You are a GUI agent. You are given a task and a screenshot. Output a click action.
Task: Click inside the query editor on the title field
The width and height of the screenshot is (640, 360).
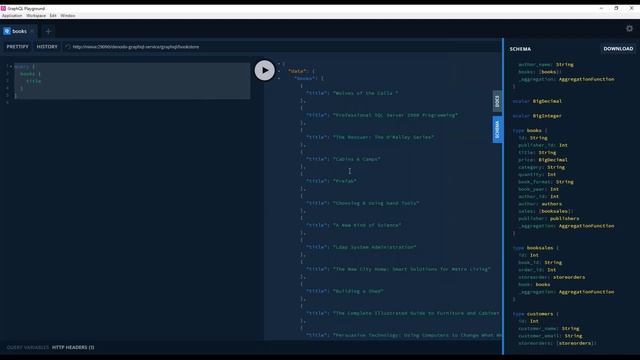(x=33, y=81)
